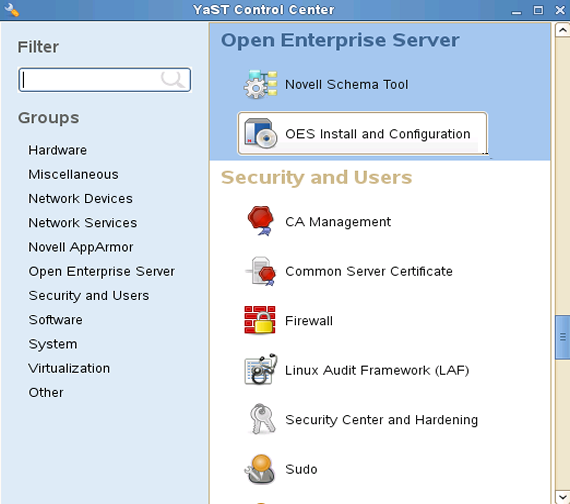Viewport: 570px width, 504px height.
Task: Open Common Server Certificate icon
Action: click(260, 271)
